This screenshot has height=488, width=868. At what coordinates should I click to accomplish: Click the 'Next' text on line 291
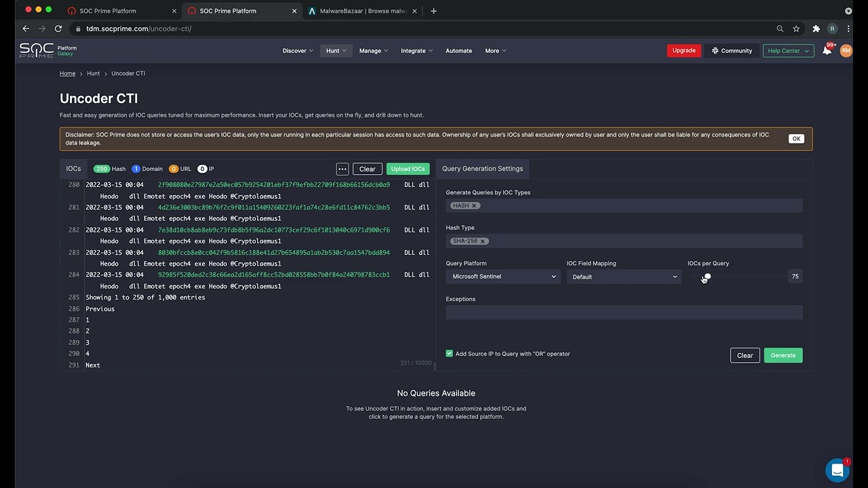93,365
